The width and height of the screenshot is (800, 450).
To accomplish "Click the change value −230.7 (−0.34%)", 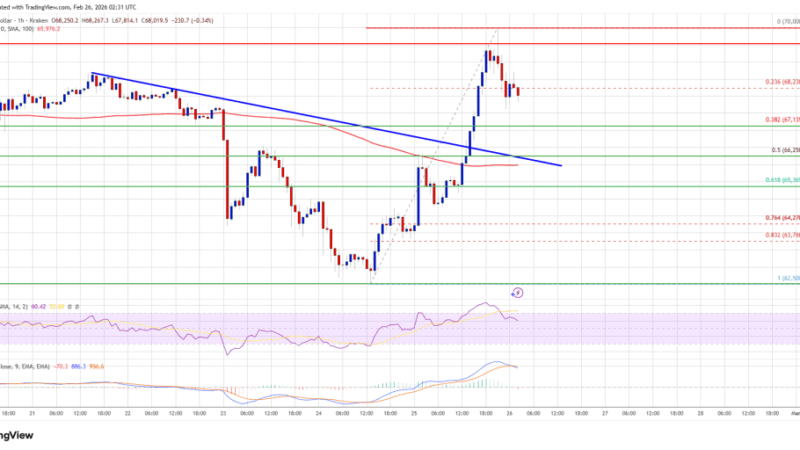I will (192, 21).
